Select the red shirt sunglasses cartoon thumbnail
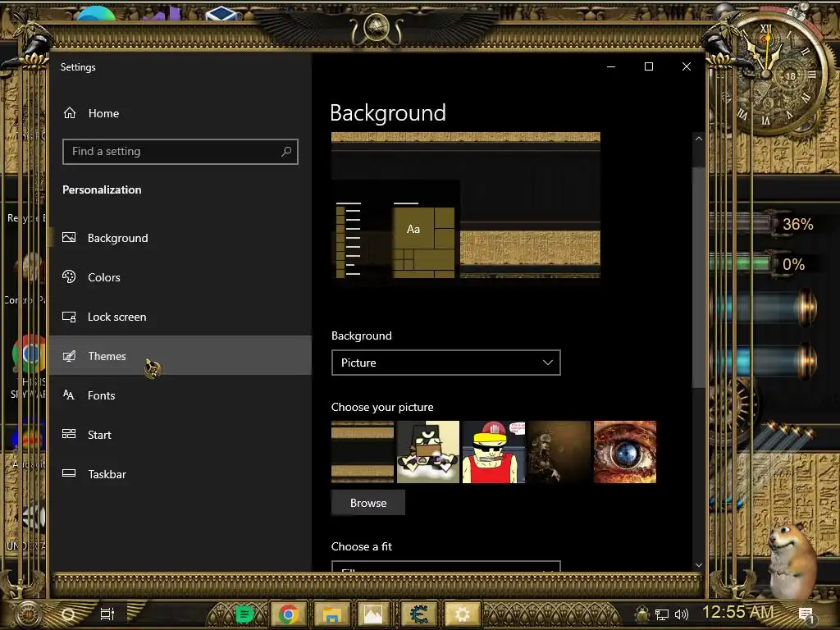This screenshot has height=630, width=840. click(x=494, y=452)
